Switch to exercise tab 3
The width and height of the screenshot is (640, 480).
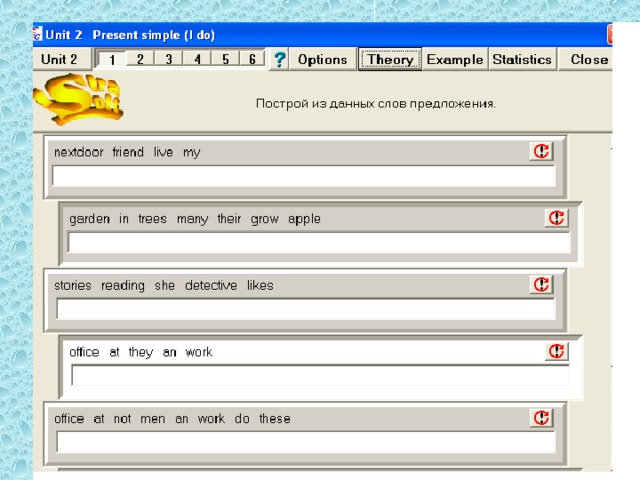click(169, 59)
